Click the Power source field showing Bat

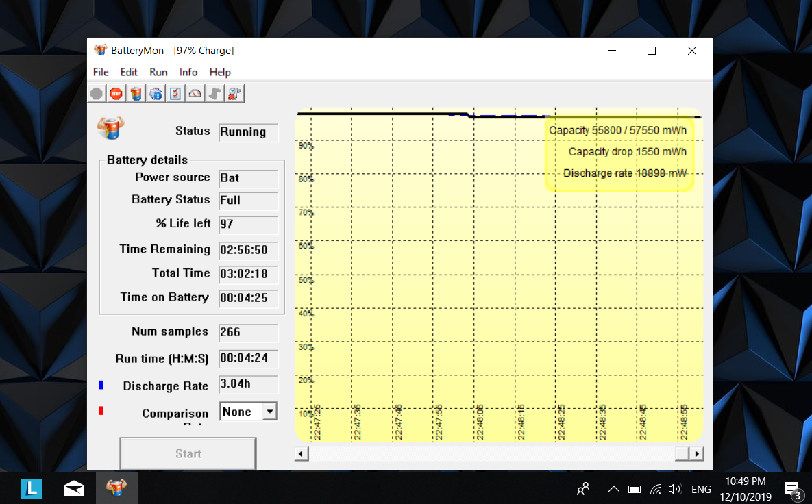pyautogui.click(x=249, y=178)
